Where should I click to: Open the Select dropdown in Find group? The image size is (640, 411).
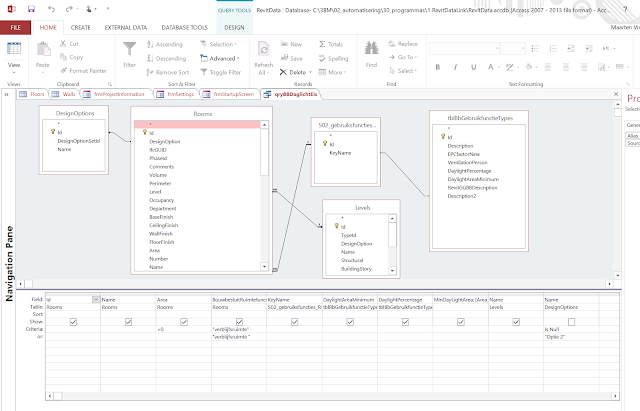(x=403, y=71)
